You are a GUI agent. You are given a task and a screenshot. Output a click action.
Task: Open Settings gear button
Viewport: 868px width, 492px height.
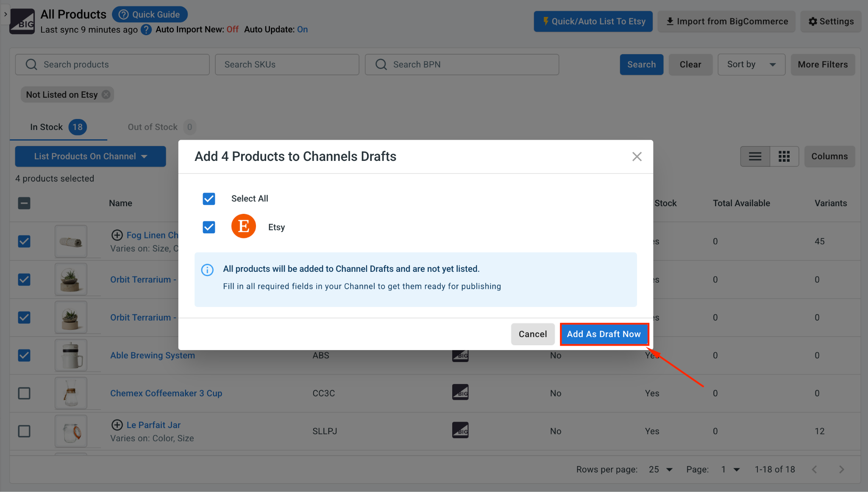[x=831, y=22]
